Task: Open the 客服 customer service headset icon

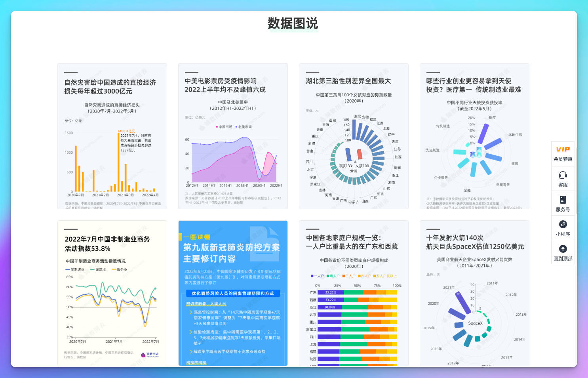Action: coord(563,176)
